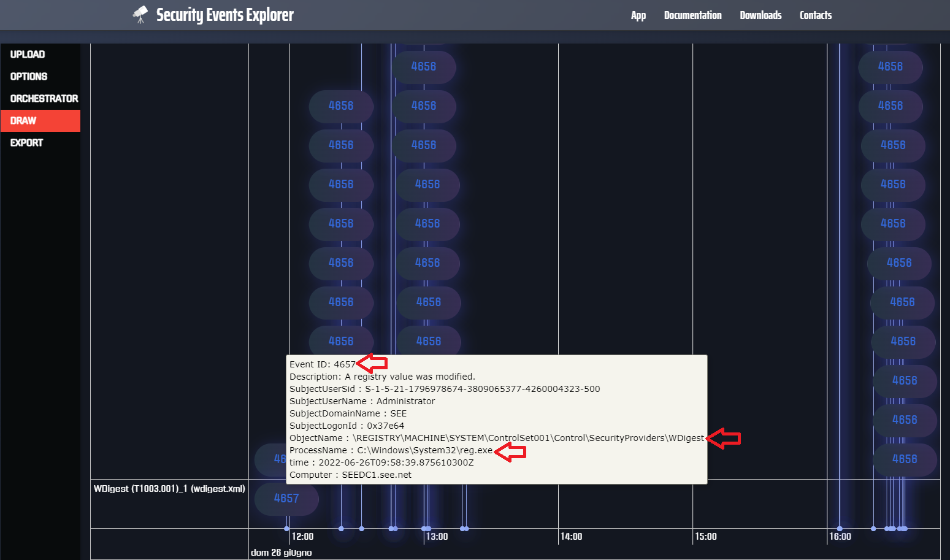Screen dimensions: 950x560
Task: Select 'Computer : SEEDC1.see.net' line
Action: pyautogui.click(x=350, y=475)
